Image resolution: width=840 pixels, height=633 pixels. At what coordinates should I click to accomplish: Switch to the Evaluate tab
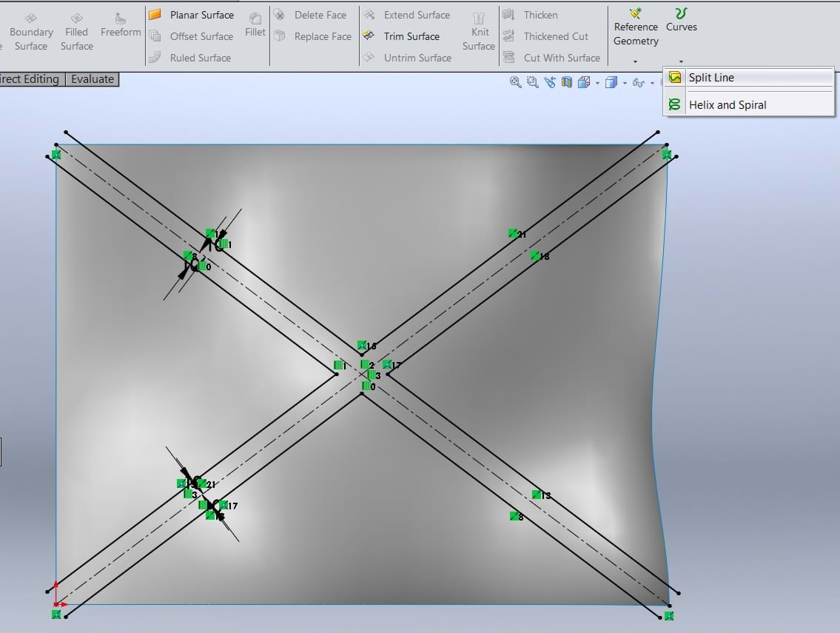93,79
